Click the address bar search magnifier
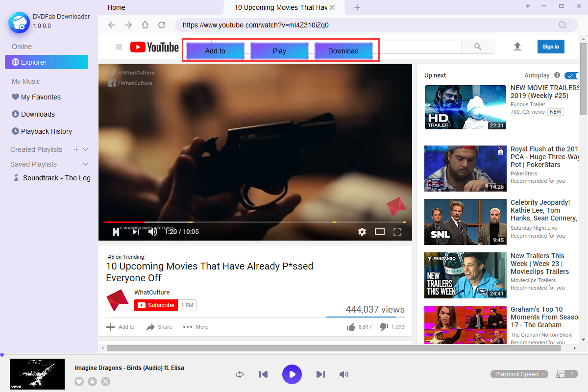Screen dimensions: 588x392 (x=563, y=25)
